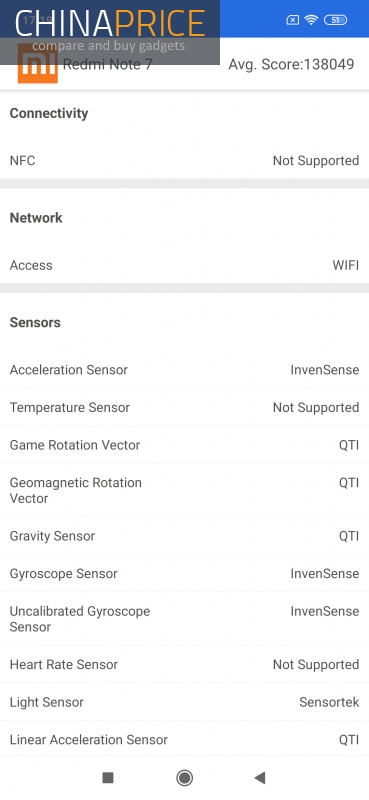The image size is (369, 800).
Task: Tap the battery indicator showing 51
Action: [335, 20]
